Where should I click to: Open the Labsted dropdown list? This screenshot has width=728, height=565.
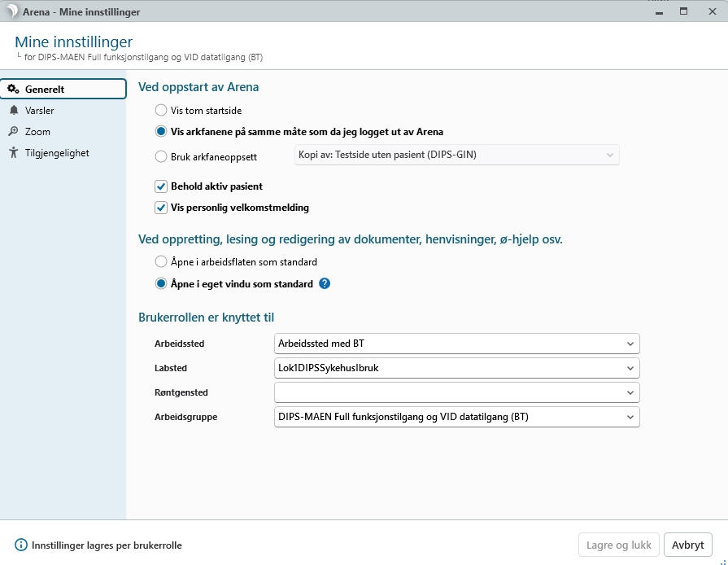point(630,368)
